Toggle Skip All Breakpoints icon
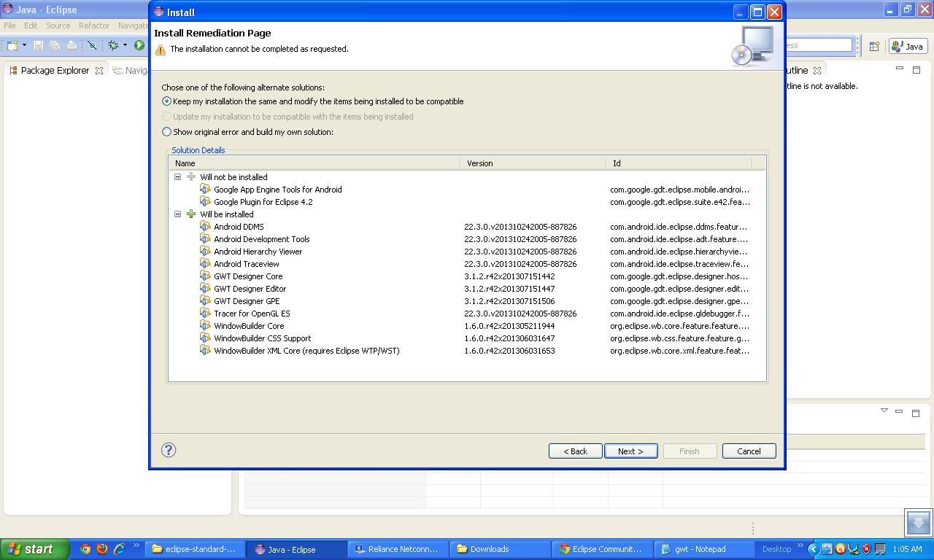The image size is (934, 560). pos(92,45)
